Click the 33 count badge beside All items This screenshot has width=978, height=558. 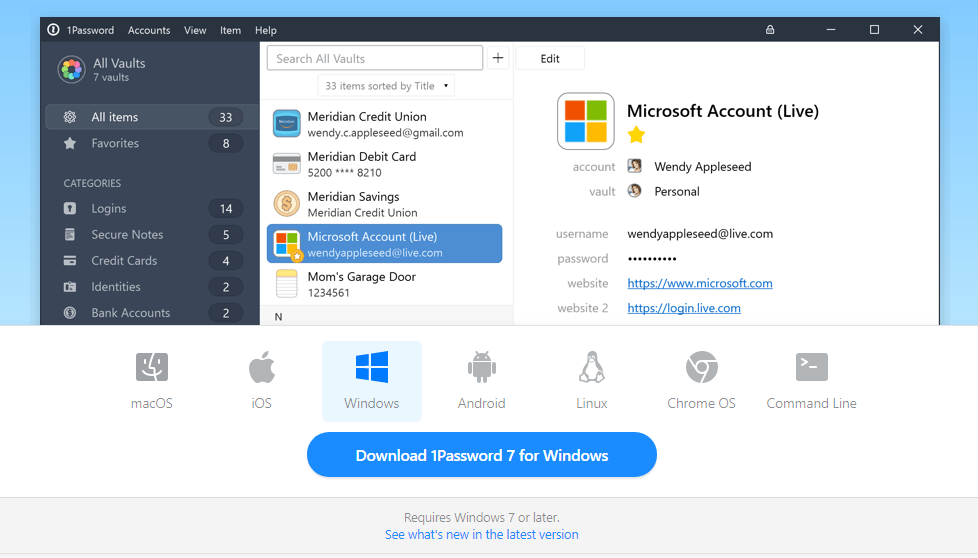pyautogui.click(x=225, y=117)
